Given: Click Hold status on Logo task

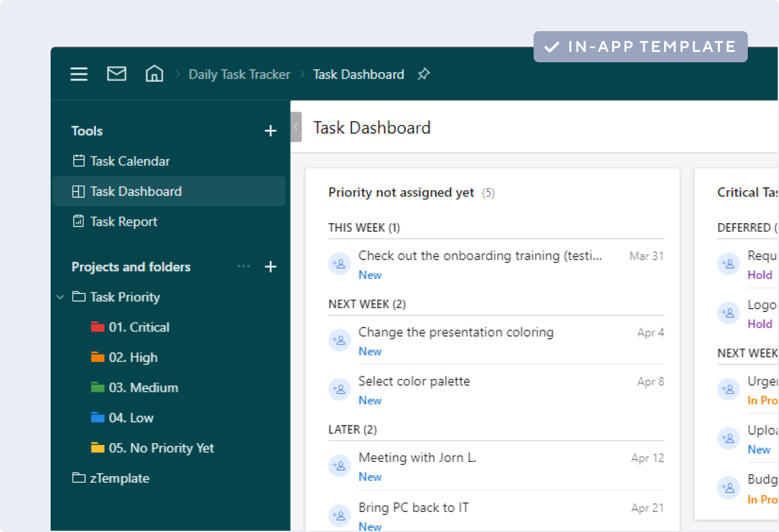Looking at the screenshot, I should 760,324.
